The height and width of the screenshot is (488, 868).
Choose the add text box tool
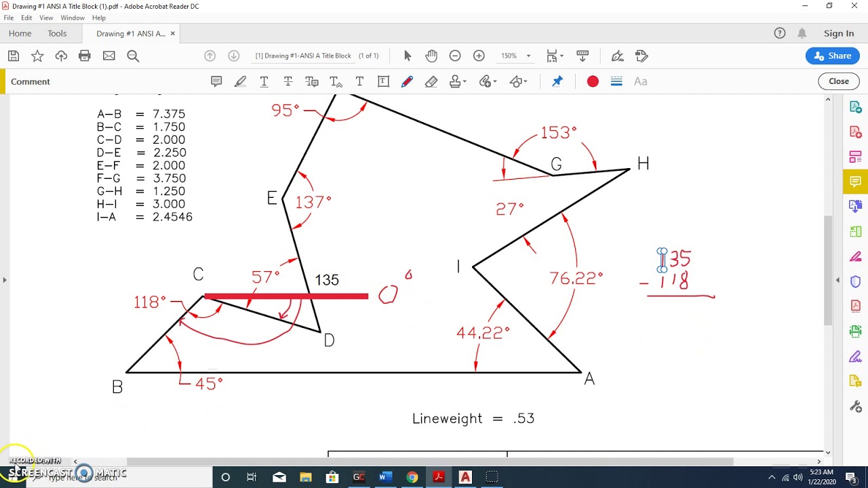[x=383, y=81]
